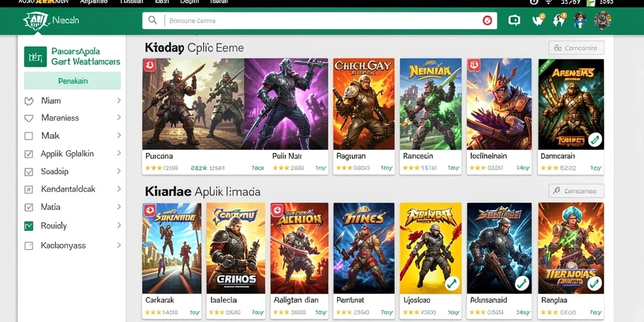Screen dimensions: 644x322
Task: Click the green check badge on Danncarain card
Action: pos(595,140)
